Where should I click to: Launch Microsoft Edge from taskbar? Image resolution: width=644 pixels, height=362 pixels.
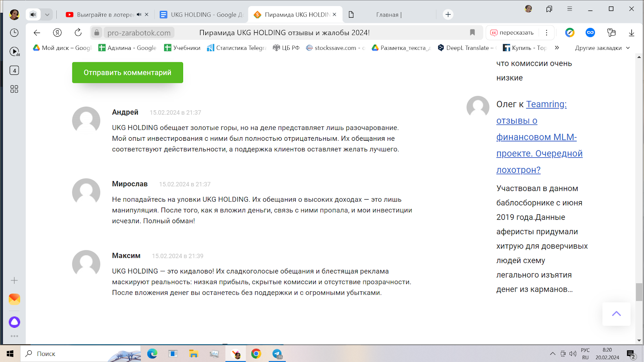[152, 354]
